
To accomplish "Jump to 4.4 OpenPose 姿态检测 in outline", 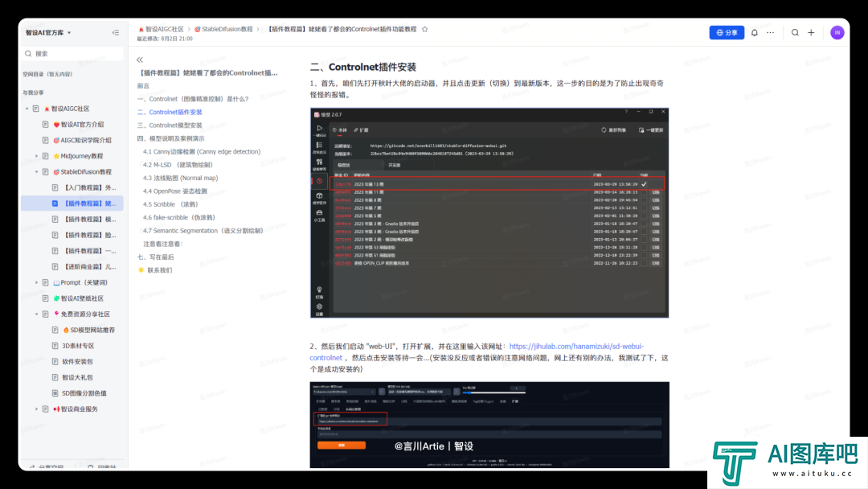I will tap(175, 191).
